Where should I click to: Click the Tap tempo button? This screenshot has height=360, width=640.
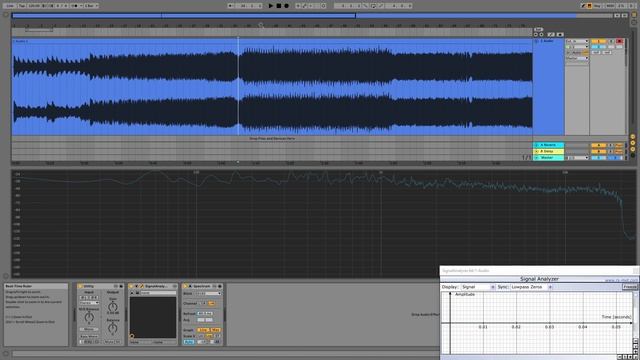pos(21,6)
